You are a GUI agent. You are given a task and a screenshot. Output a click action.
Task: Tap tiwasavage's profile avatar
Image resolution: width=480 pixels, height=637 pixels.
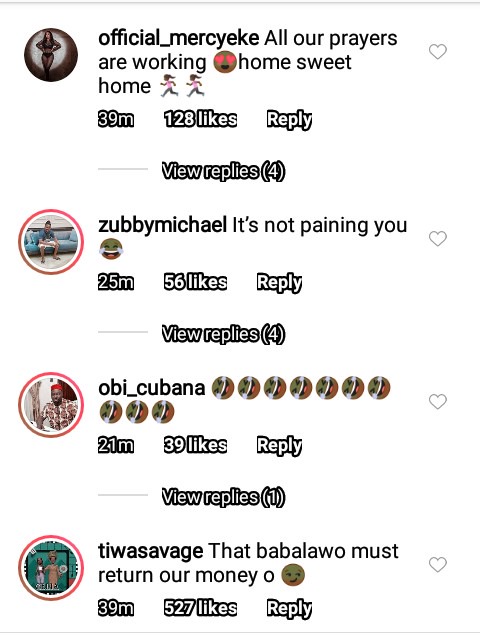tap(51, 568)
